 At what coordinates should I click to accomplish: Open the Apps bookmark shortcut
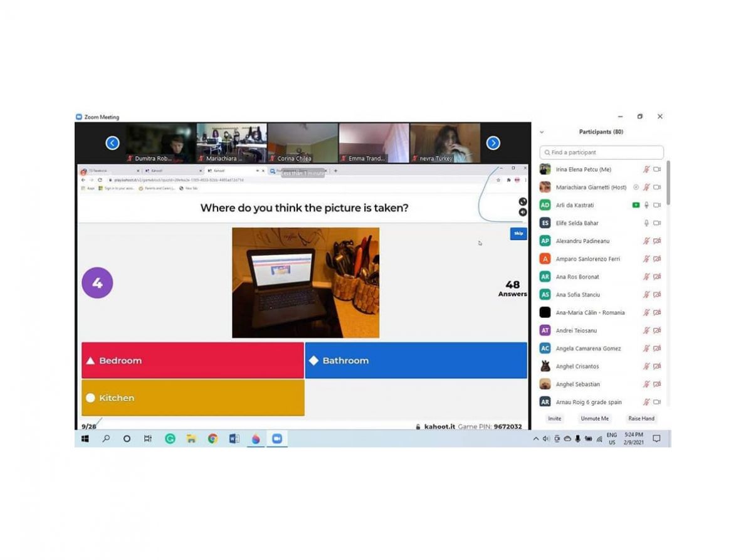88,188
